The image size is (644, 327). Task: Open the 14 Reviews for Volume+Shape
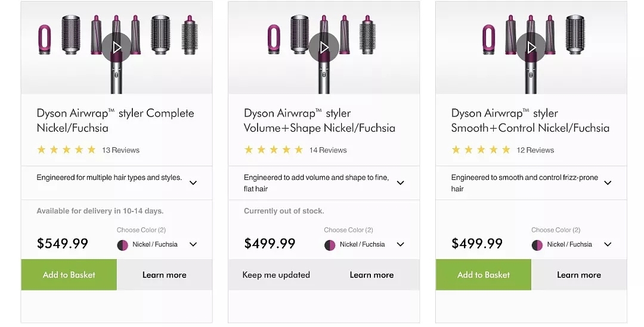328,150
